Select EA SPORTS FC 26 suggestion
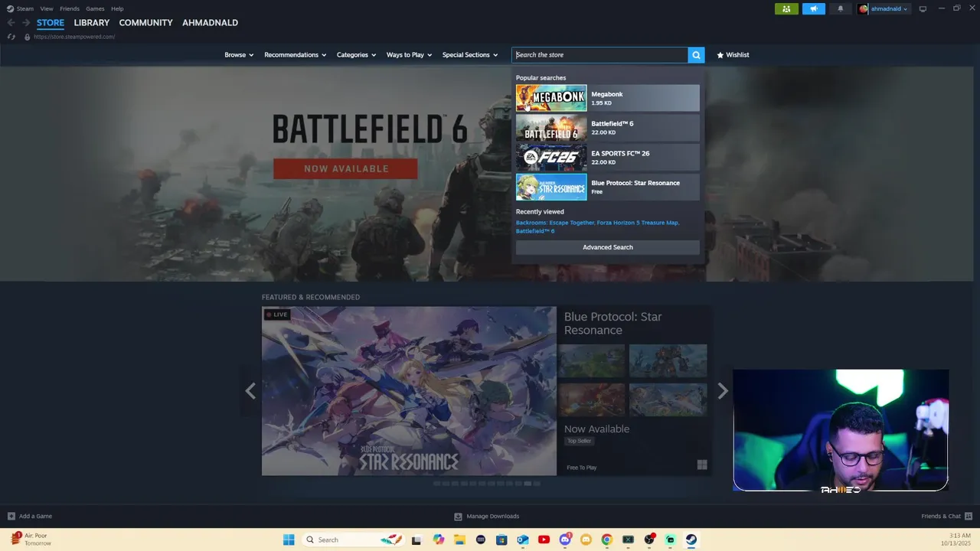Screen dimensions: 980x551 (607, 158)
